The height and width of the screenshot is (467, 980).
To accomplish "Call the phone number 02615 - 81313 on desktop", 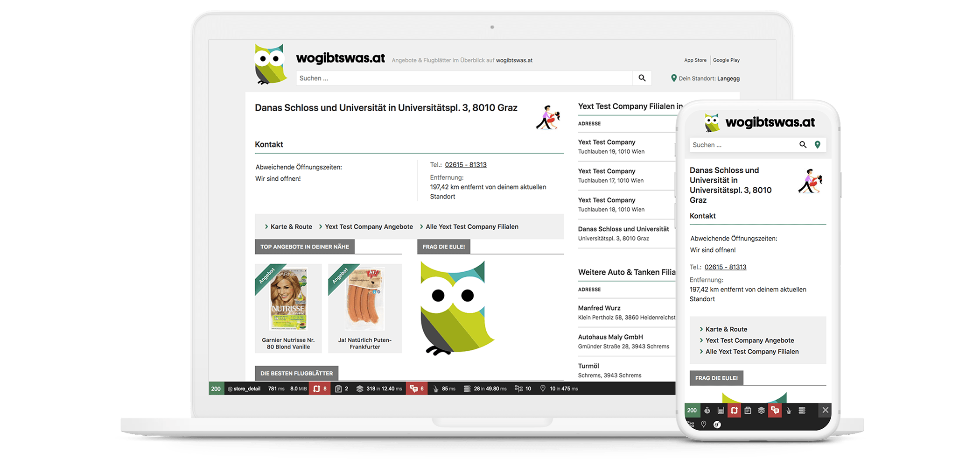I will [x=465, y=165].
